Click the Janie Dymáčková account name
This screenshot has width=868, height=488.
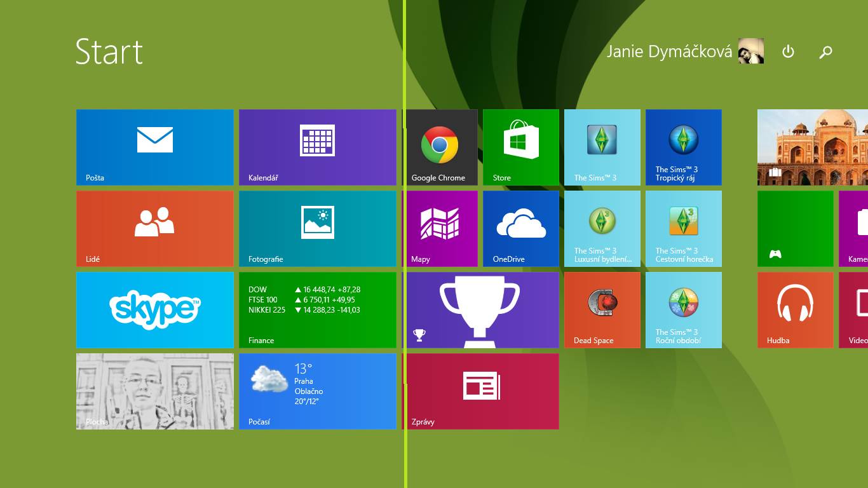point(669,52)
